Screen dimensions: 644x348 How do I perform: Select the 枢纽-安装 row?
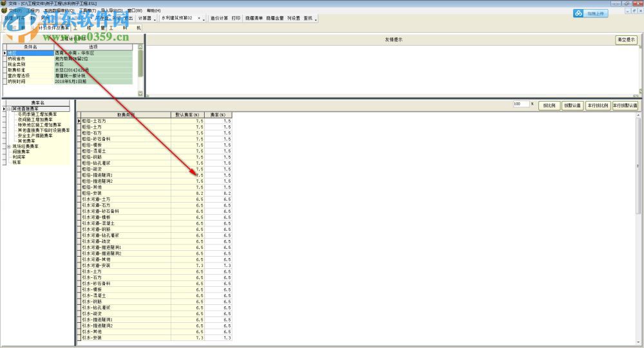click(156, 193)
